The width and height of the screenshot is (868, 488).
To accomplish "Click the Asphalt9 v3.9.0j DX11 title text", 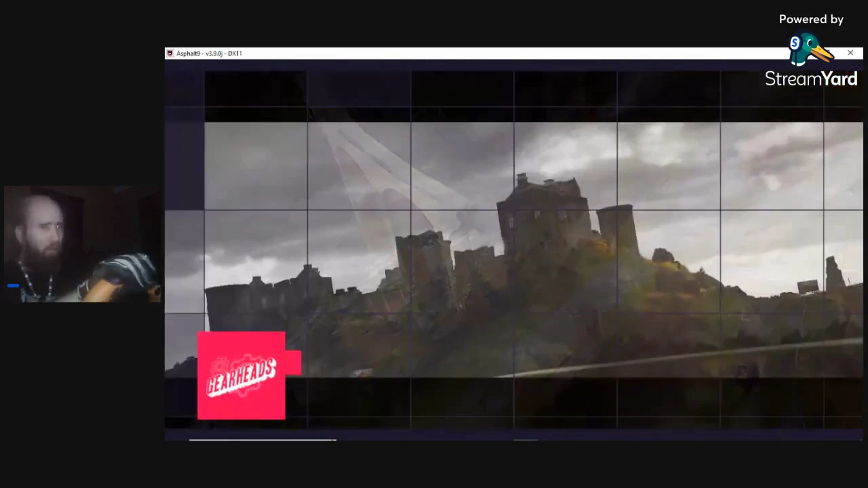I will (x=209, y=54).
